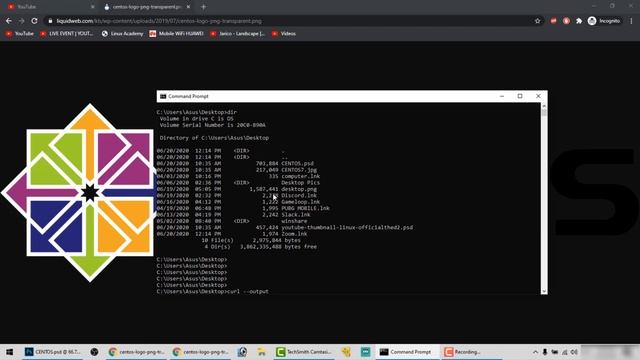Open the Incognito profile indicator

point(604,21)
